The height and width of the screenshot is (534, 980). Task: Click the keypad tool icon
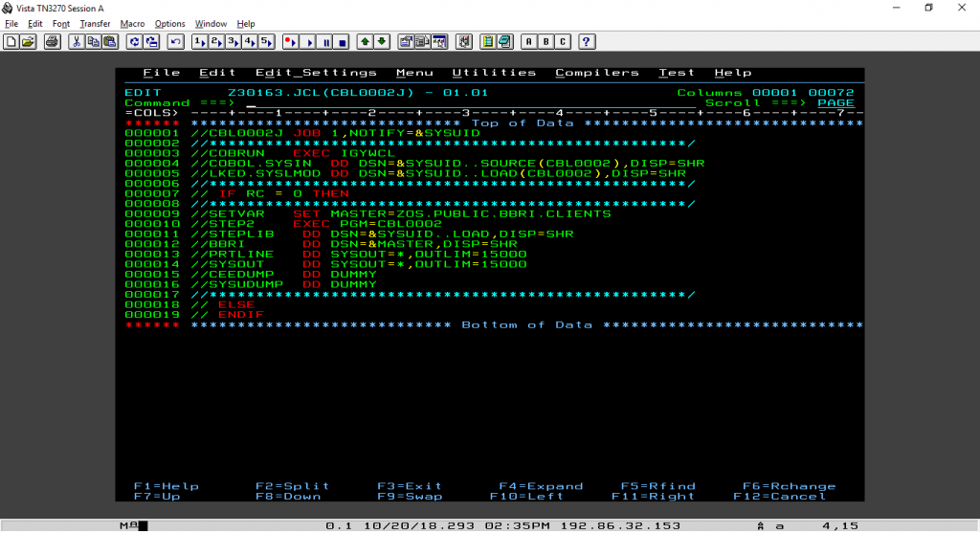coord(464,42)
